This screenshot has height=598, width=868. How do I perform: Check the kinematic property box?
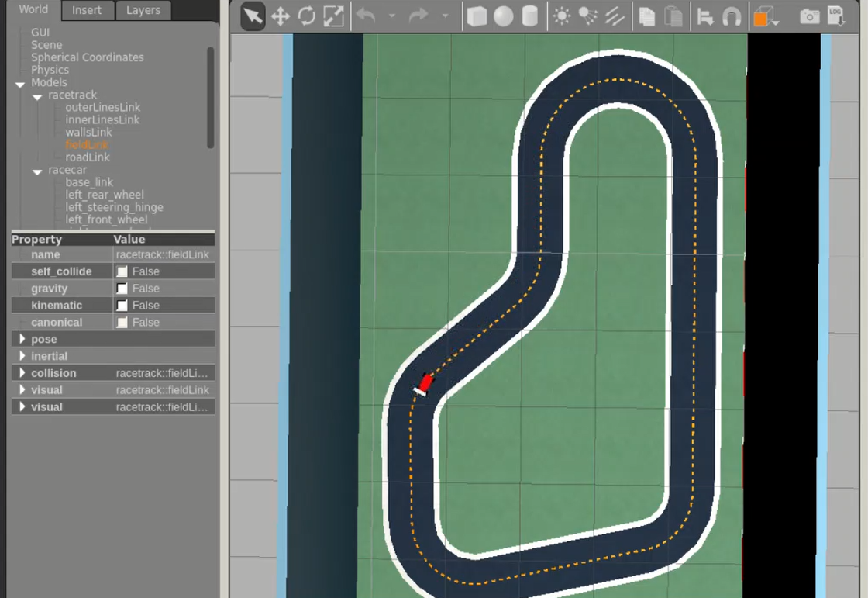tap(122, 306)
